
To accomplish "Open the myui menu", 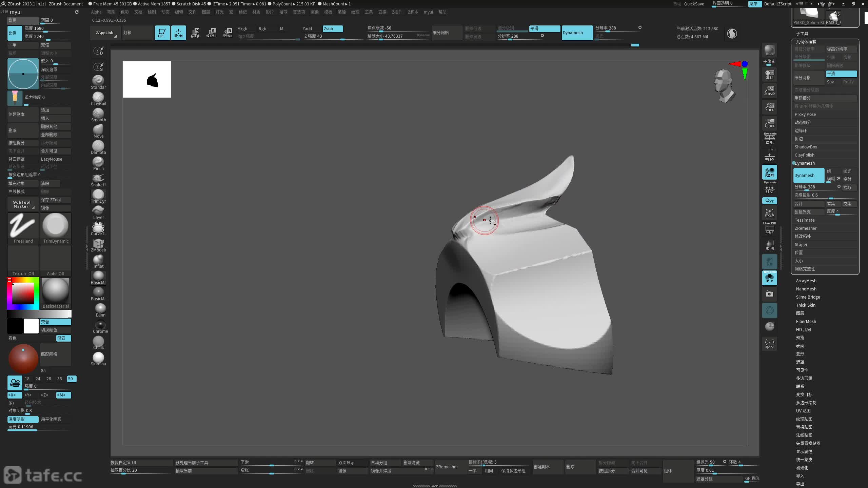I will click(x=428, y=12).
